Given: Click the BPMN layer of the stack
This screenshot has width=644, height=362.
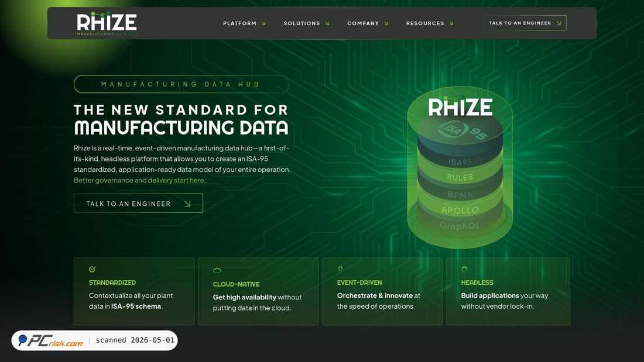Looking at the screenshot, I should (460, 195).
